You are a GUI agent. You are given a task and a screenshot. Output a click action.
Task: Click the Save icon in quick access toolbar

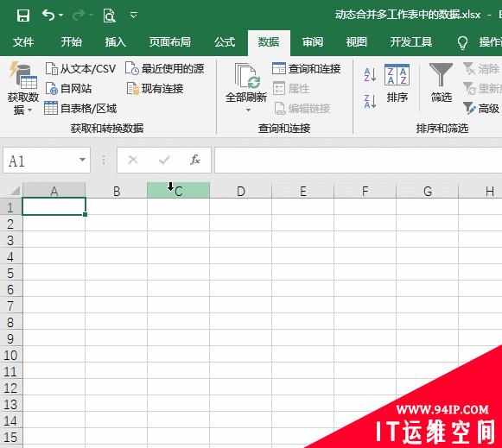[23, 15]
